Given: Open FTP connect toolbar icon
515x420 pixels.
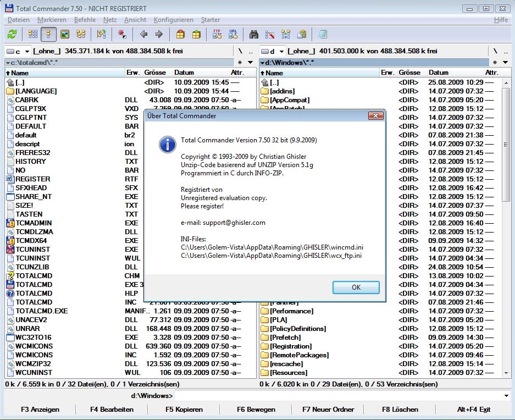Looking at the screenshot, I should click(x=217, y=34).
